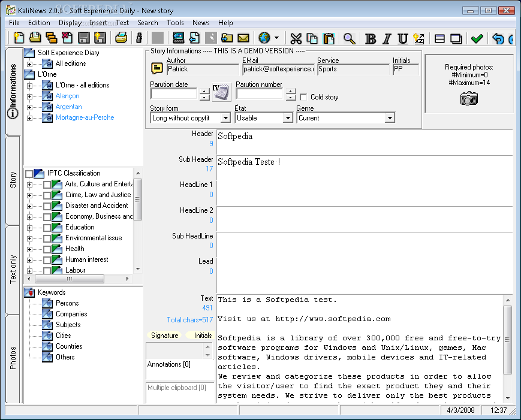The height and width of the screenshot is (420, 521).
Task: Switch to the Story side tab
Action: coord(13,180)
